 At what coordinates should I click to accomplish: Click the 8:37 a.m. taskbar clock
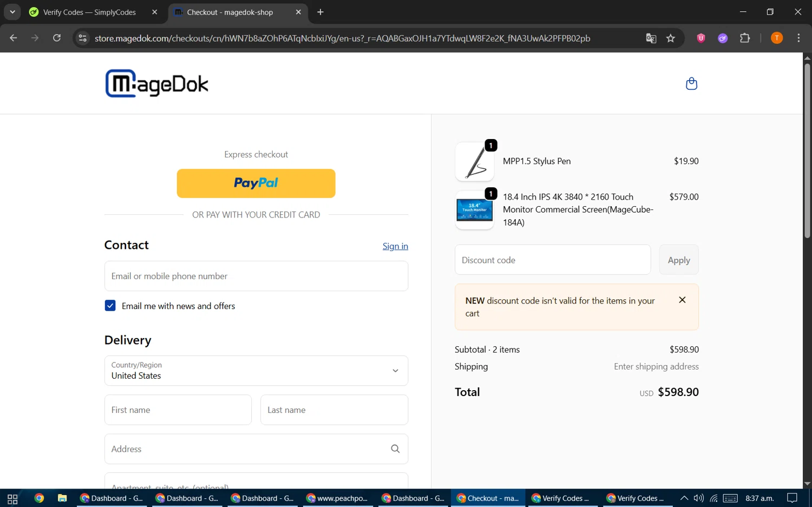[760, 498]
